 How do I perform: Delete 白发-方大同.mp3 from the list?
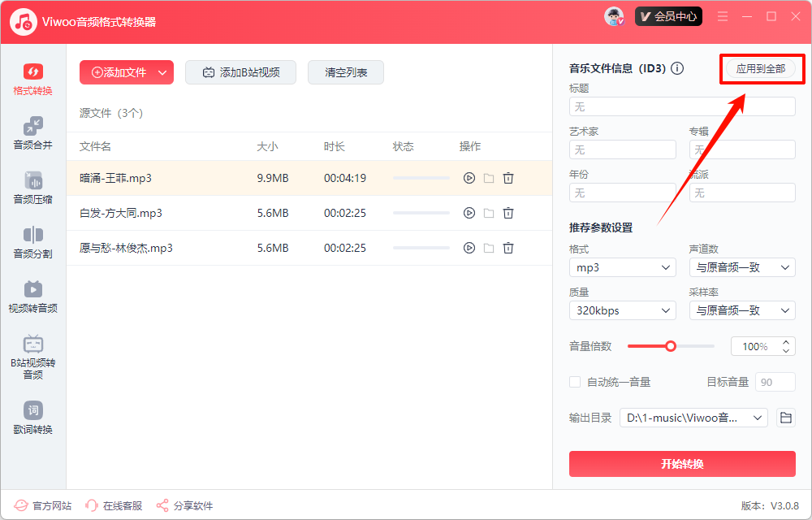[x=508, y=213]
